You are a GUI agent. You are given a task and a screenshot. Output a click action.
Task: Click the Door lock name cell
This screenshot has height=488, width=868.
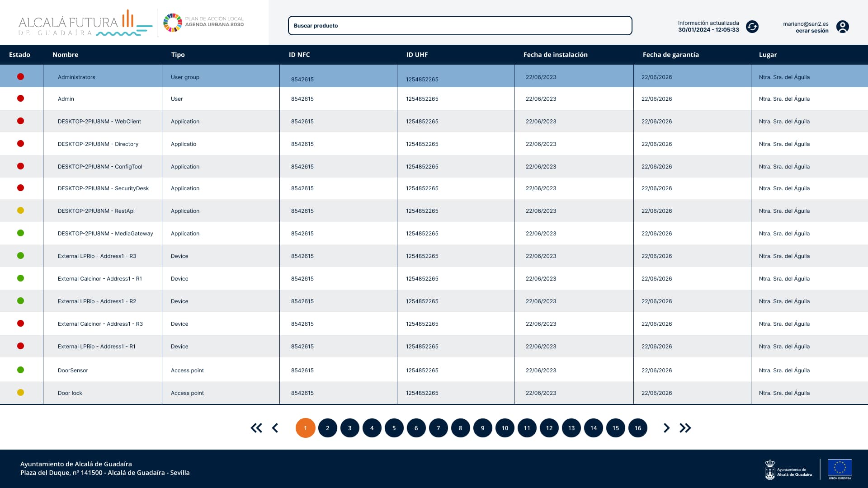[x=70, y=393]
